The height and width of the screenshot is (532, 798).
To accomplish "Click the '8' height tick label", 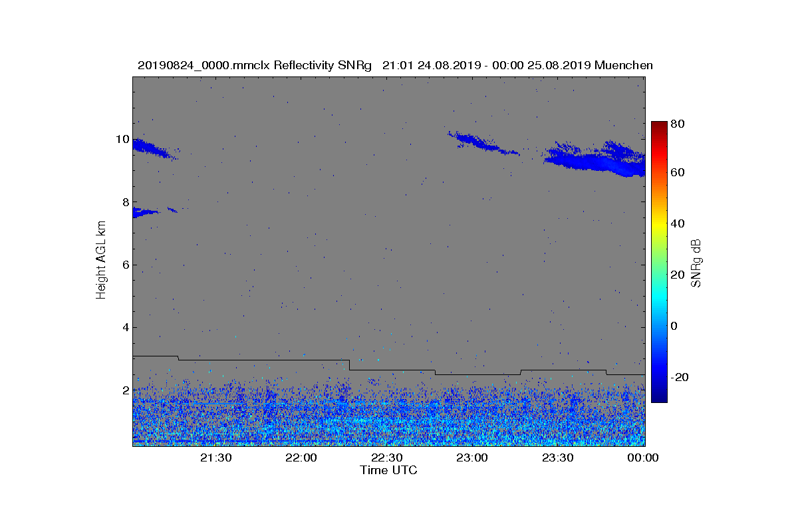I will point(125,202).
